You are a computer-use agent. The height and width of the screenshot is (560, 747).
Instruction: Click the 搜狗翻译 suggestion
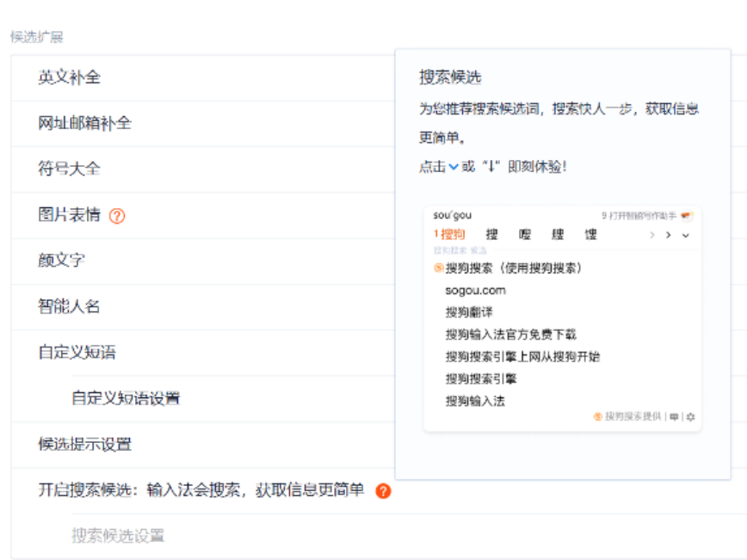click(469, 312)
